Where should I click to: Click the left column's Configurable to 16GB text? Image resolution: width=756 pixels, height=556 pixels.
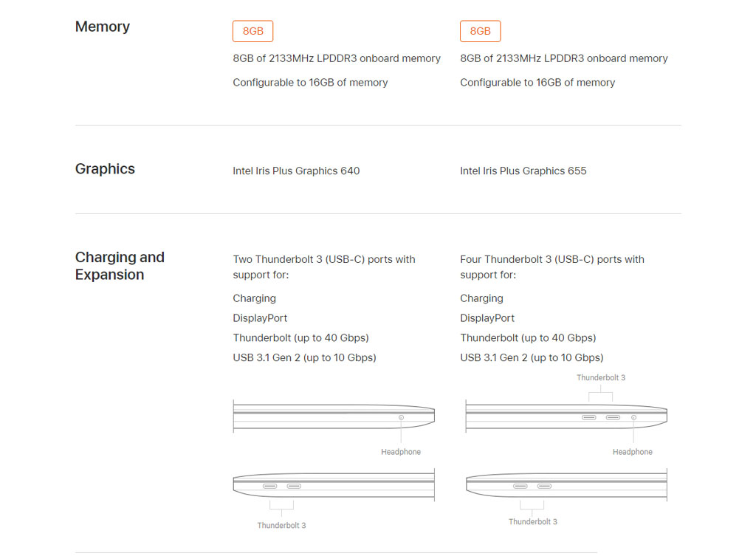(310, 83)
